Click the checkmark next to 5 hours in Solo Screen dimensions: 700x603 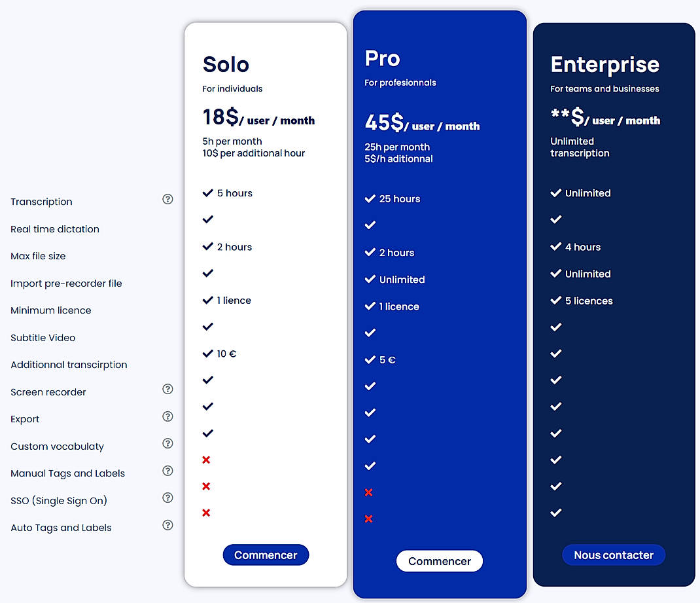point(208,192)
